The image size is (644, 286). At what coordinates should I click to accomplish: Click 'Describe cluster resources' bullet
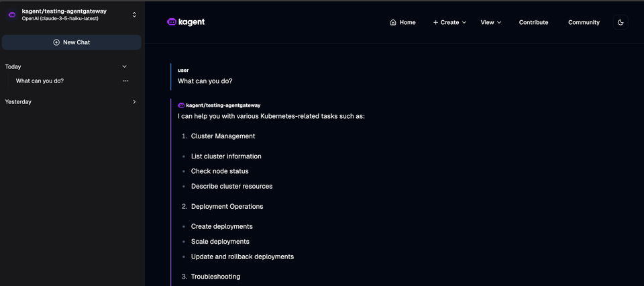click(231, 186)
